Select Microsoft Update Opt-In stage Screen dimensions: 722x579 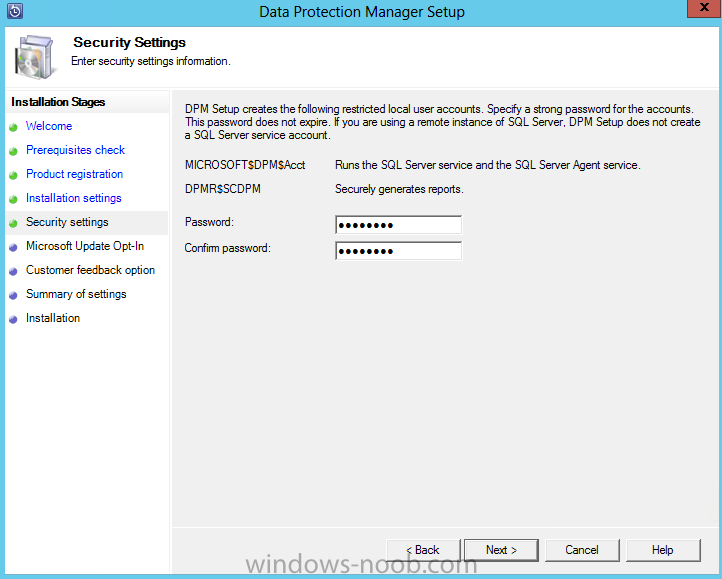[x=85, y=246]
